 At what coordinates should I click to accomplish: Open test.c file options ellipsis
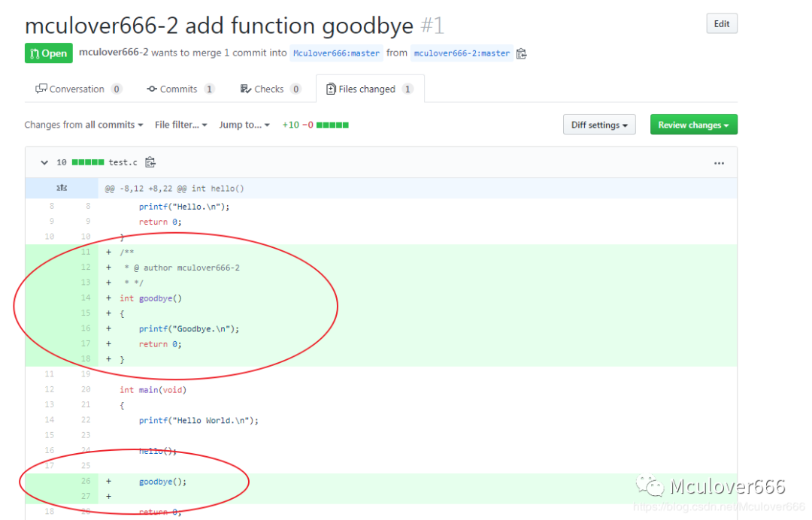click(x=719, y=163)
